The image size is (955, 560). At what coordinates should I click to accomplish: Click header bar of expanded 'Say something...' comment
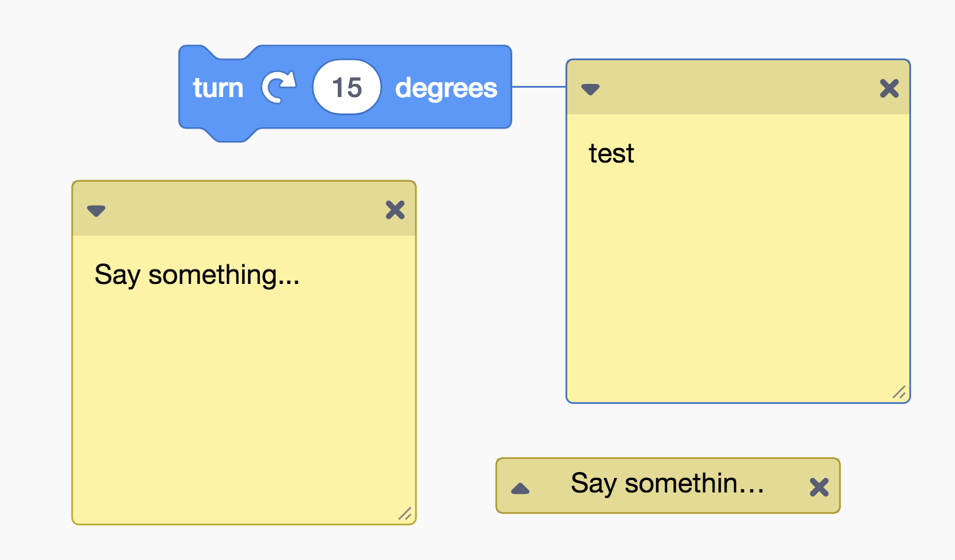[x=244, y=209]
